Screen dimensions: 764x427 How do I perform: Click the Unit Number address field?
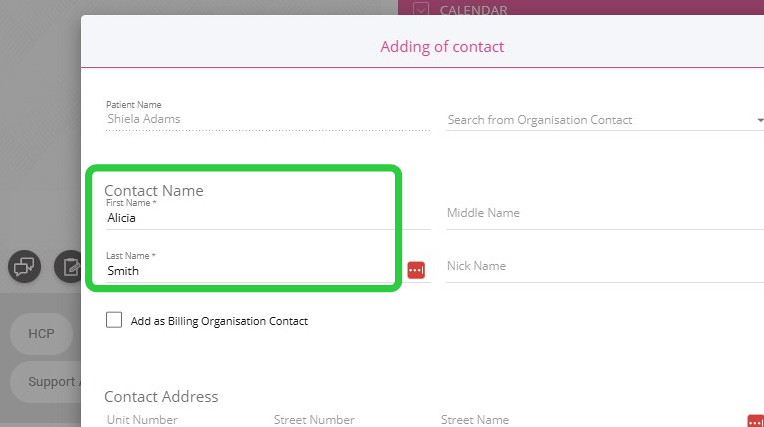point(180,420)
